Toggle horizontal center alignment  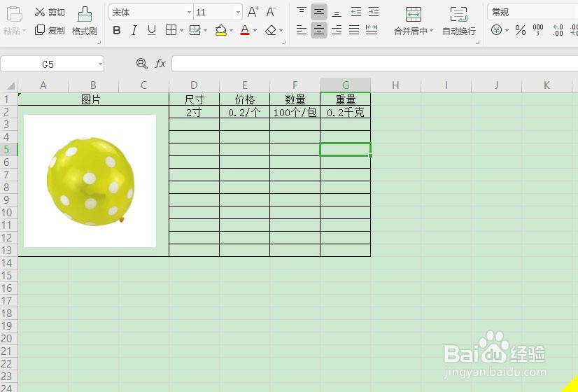pos(319,30)
